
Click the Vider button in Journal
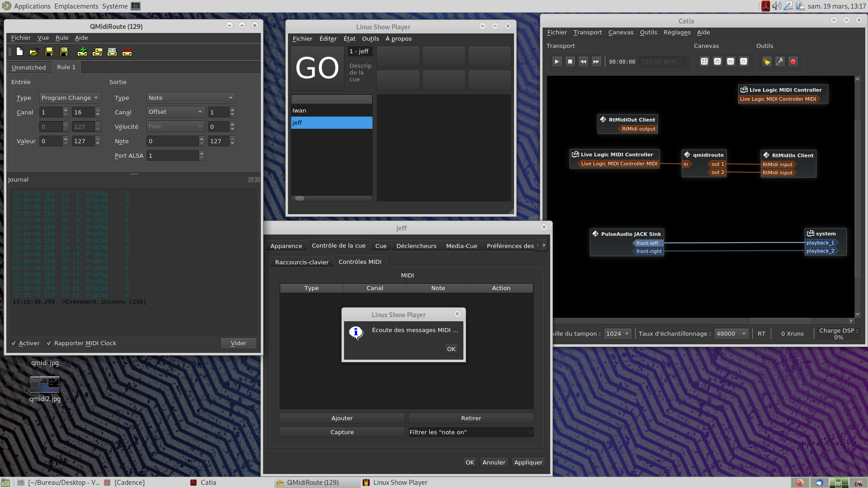(238, 343)
